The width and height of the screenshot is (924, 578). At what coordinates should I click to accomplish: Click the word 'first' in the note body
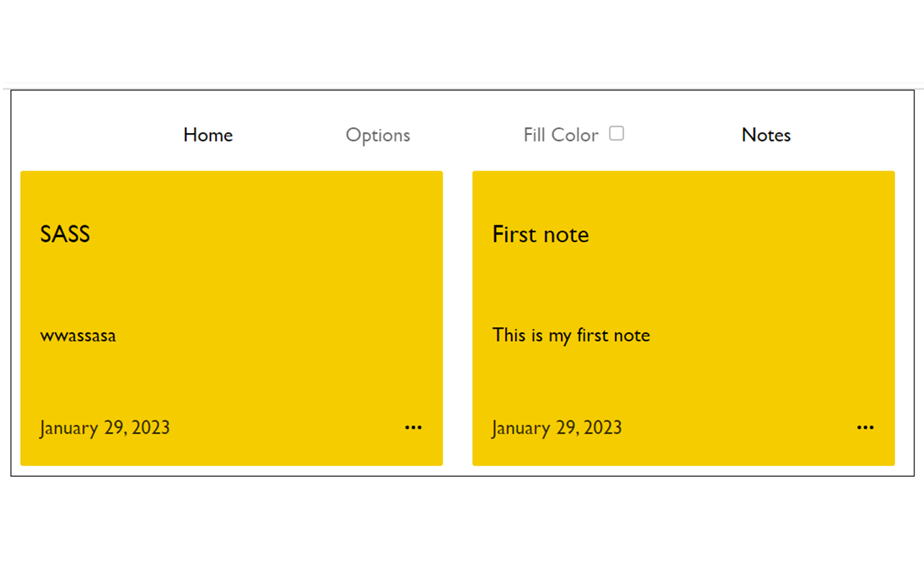tap(592, 335)
